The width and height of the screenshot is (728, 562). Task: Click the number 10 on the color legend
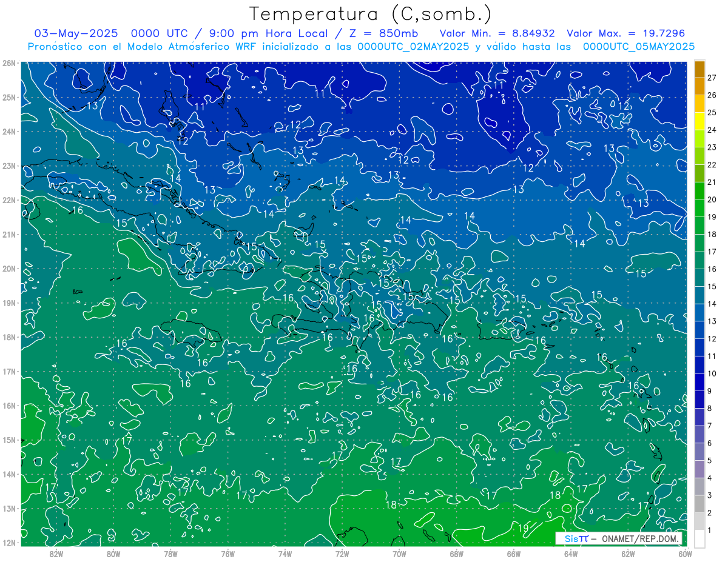point(712,373)
